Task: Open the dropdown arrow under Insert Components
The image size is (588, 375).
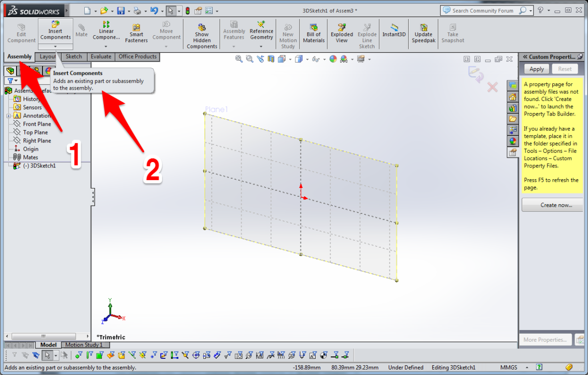Action: (x=55, y=47)
